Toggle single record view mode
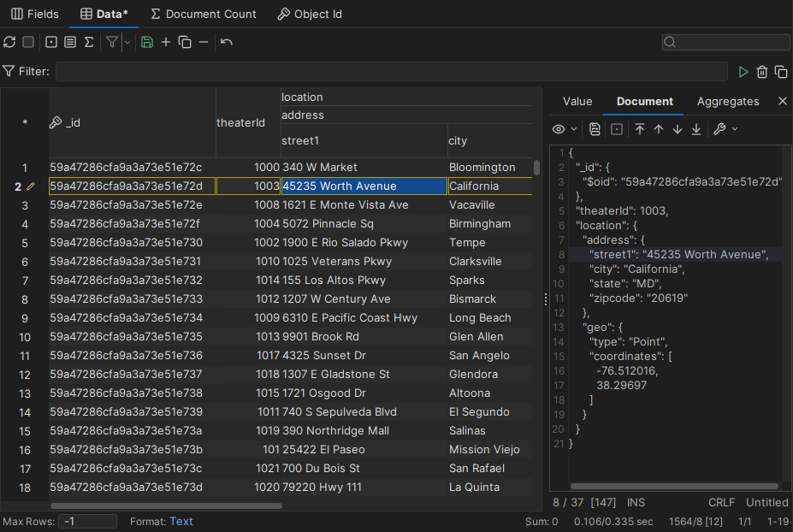793x532 pixels. pyautogui.click(x=51, y=41)
